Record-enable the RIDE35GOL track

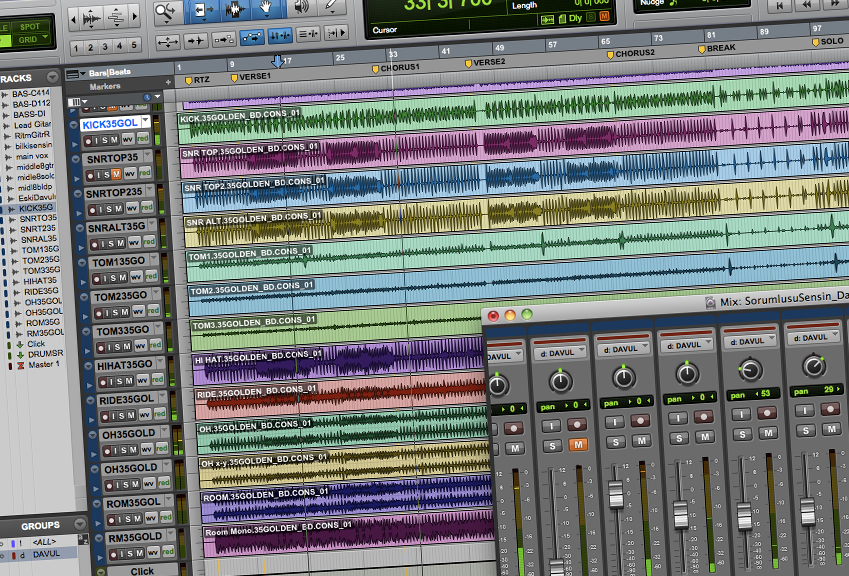105,417
